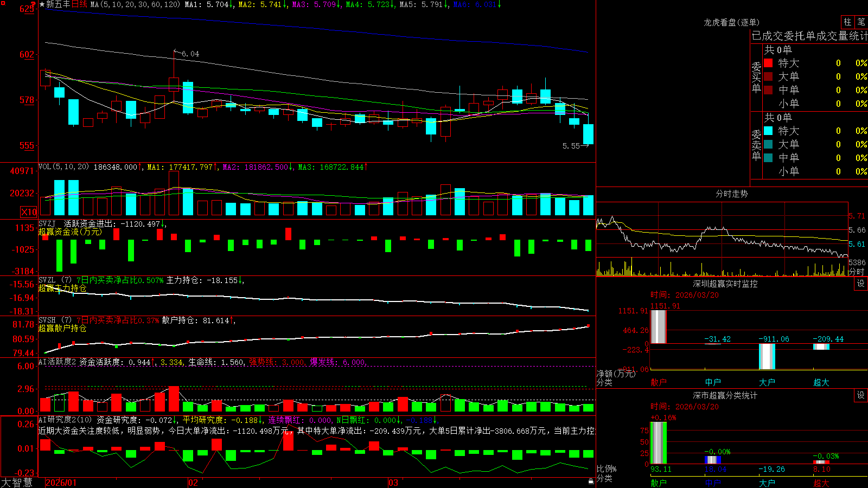Switch to 笔 (tick) view
Viewport: 868px width, 488px height.
(861, 22)
